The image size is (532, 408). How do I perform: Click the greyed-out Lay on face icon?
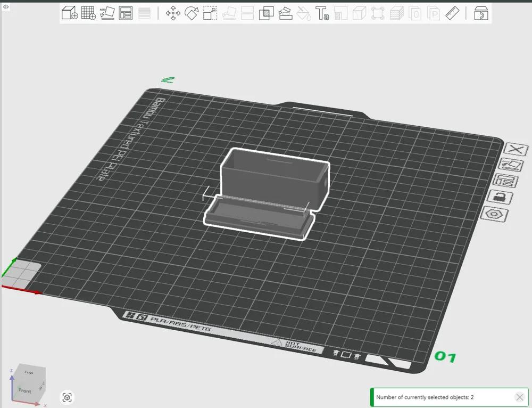point(229,13)
